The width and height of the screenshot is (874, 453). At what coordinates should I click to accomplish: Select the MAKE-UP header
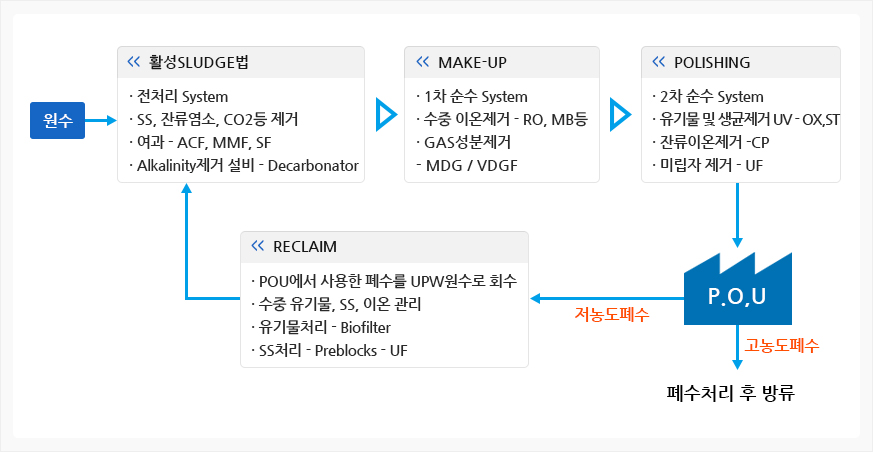click(x=472, y=62)
